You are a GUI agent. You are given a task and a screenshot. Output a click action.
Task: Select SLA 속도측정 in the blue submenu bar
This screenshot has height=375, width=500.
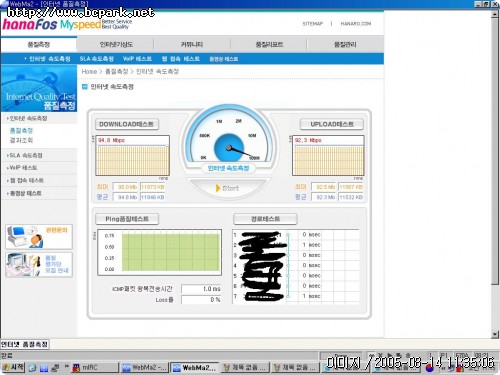(97, 59)
